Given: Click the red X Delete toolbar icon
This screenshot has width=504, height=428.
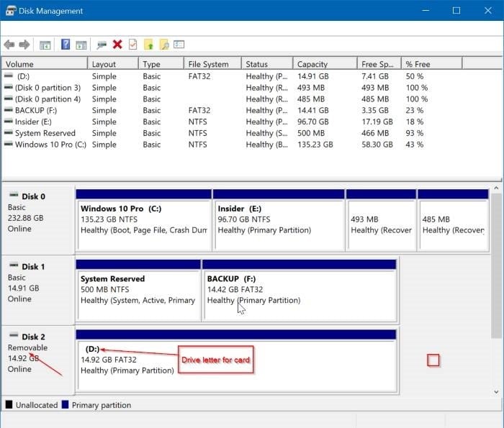Looking at the screenshot, I should coord(117,45).
